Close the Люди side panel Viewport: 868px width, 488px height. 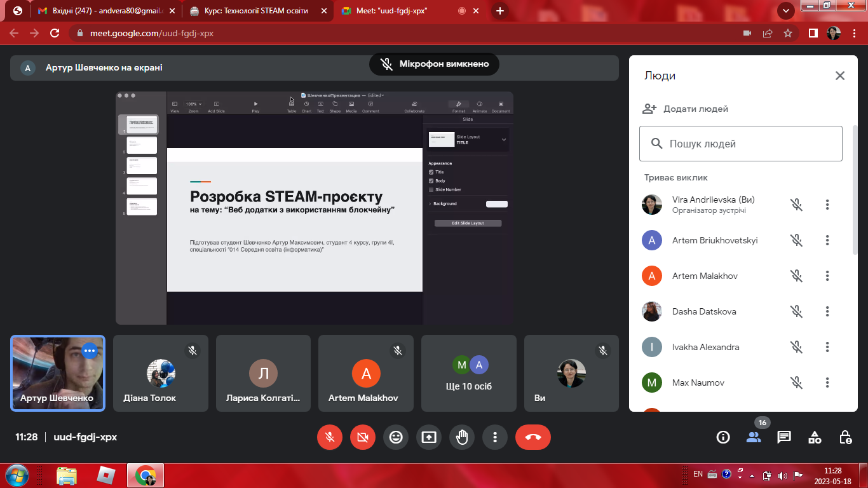pyautogui.click(x=840, y=76)
